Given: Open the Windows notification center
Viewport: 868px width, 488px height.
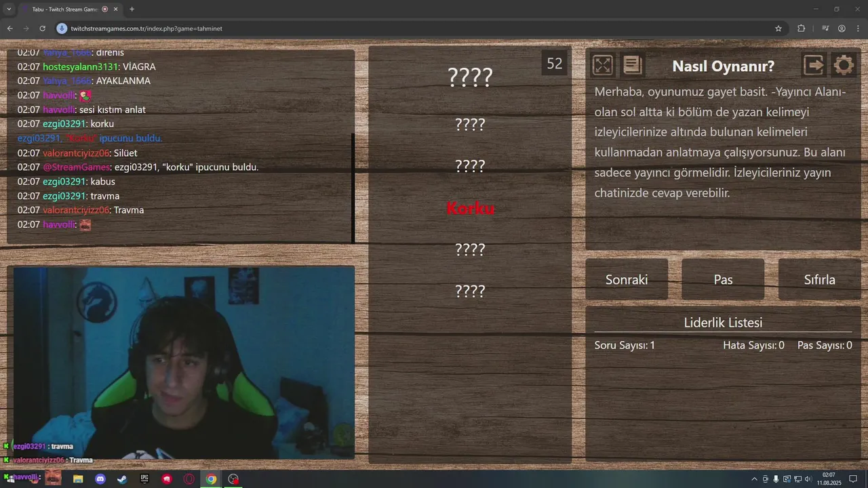Looking at the screenshot, I should tap(853, 479).
